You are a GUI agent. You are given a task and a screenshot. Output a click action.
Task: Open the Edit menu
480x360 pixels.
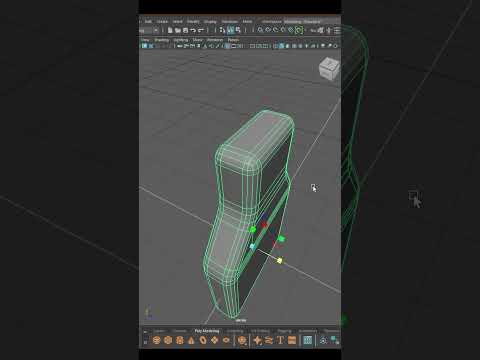click(148, 22)
